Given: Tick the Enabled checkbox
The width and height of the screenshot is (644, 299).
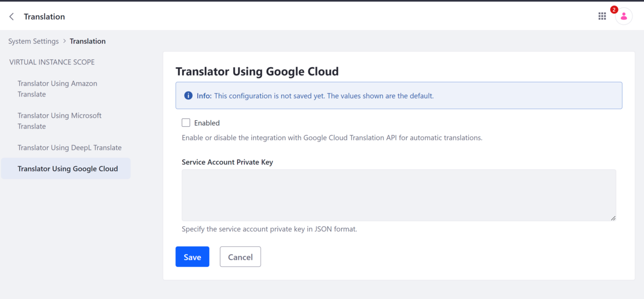Looking at the screenshot, I should click(186, 123).
